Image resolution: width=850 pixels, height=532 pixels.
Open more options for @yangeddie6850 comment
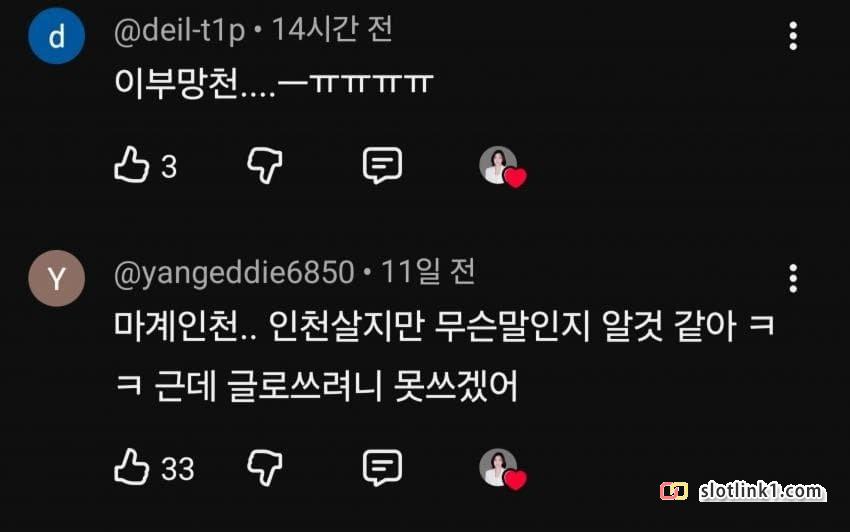pyautogui.click(x=793, y=278)
